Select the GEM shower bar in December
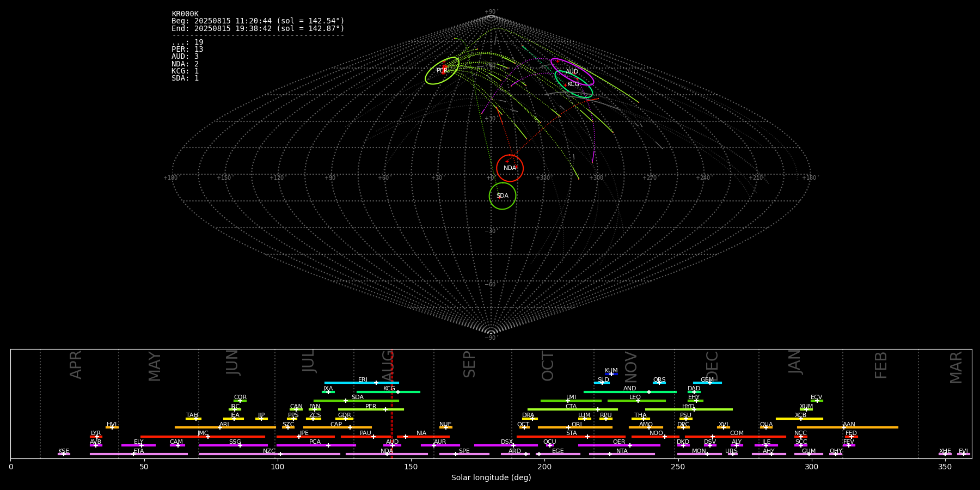 [x=707, y=383]
